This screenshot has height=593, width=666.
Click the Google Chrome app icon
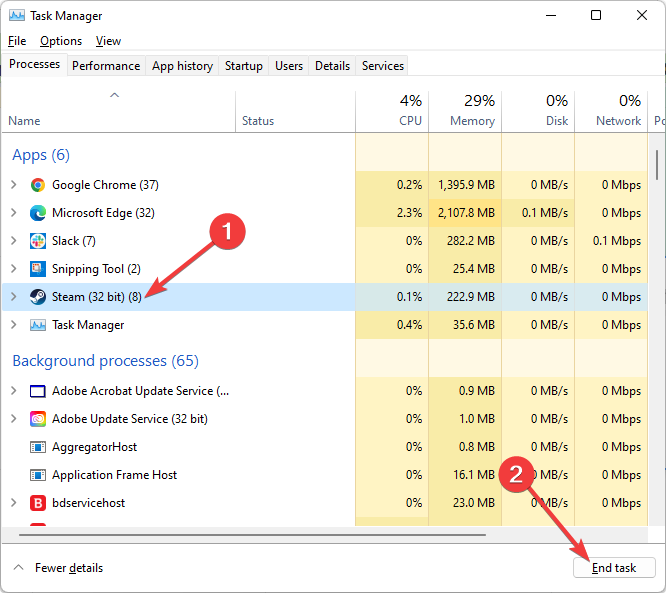[38, 185]
